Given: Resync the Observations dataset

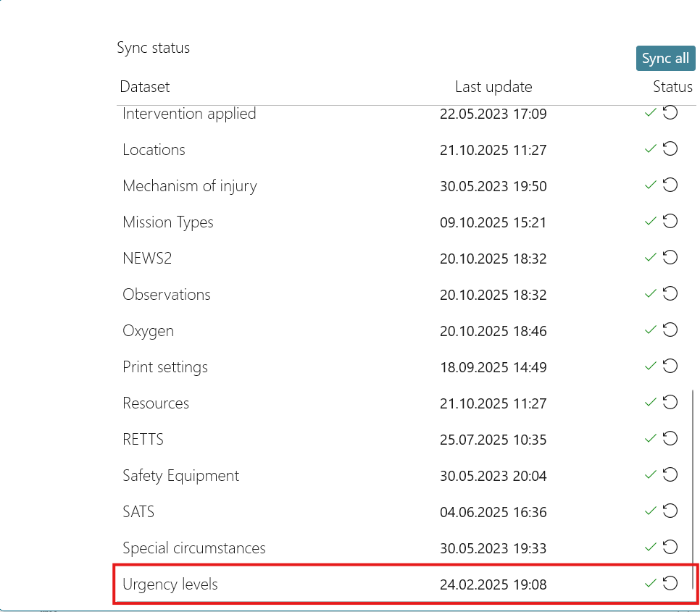Looking at the screenshot, I should pyautogui.click(x=670, y=294).
